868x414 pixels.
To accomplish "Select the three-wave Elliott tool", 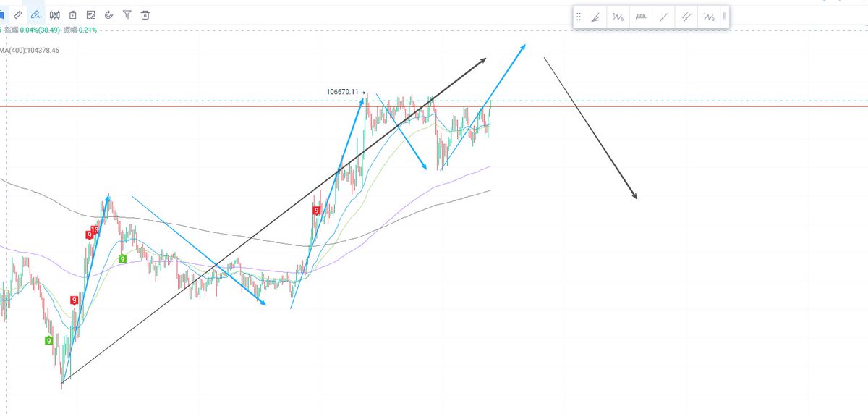I will click(709, 17).
